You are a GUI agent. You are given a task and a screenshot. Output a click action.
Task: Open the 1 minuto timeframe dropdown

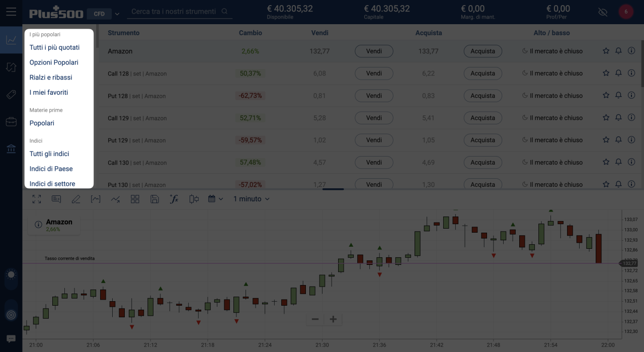252,199
